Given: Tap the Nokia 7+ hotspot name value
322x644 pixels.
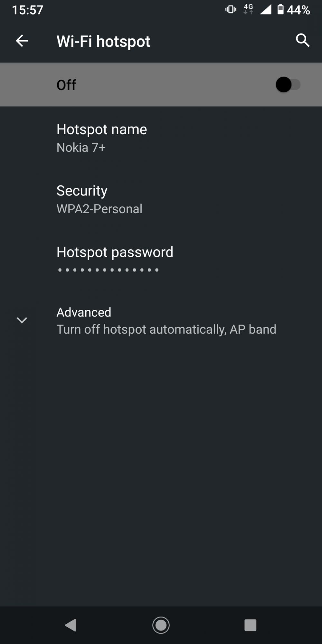Looking at the screenshot, I should click(81, 147).
